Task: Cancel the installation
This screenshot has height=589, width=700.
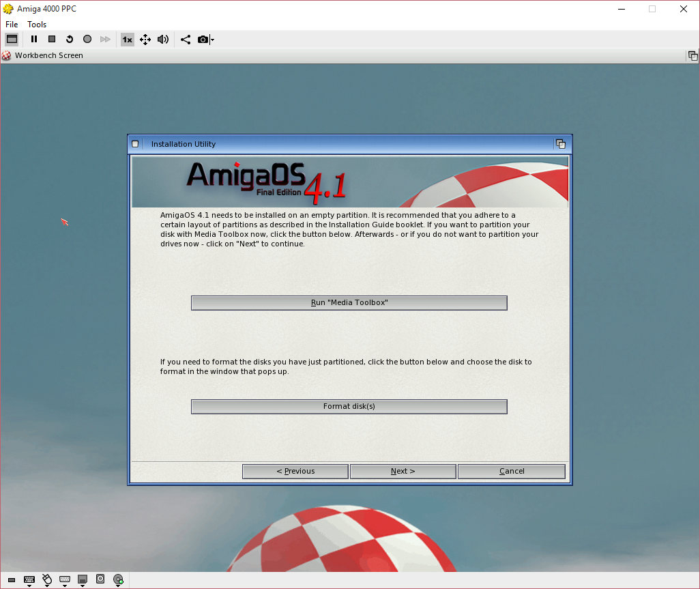Action: [x=512, y=471]
